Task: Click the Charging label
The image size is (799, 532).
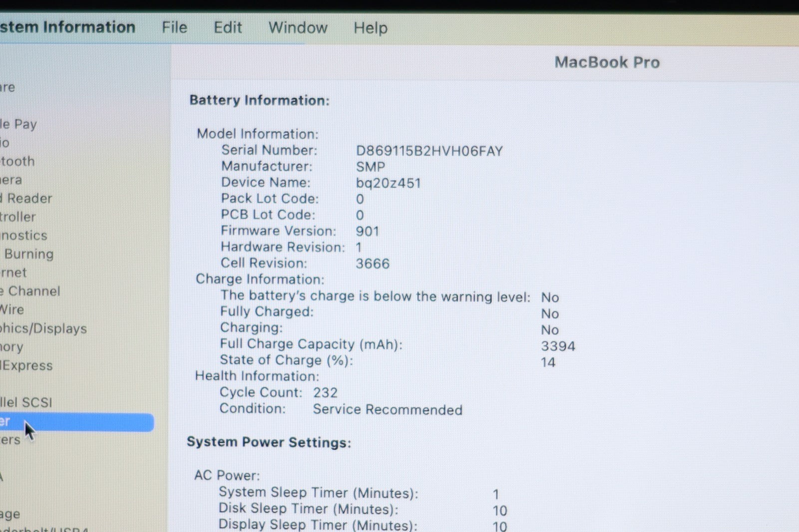Action: coord(251,328)
